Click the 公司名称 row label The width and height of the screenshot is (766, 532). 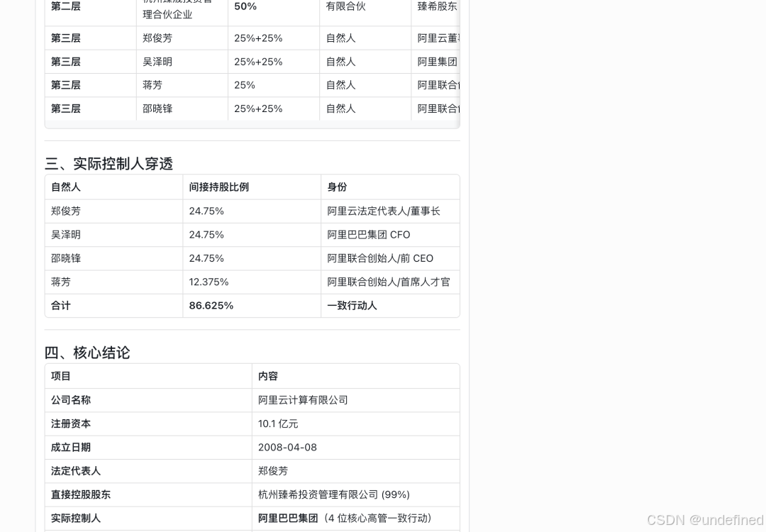point(70,400)
